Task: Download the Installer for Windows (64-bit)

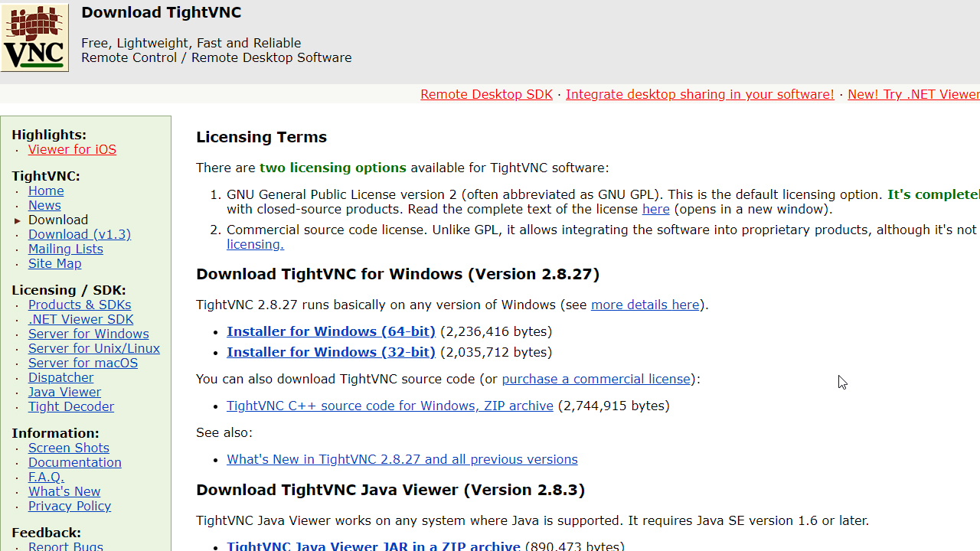Action: 331,331
